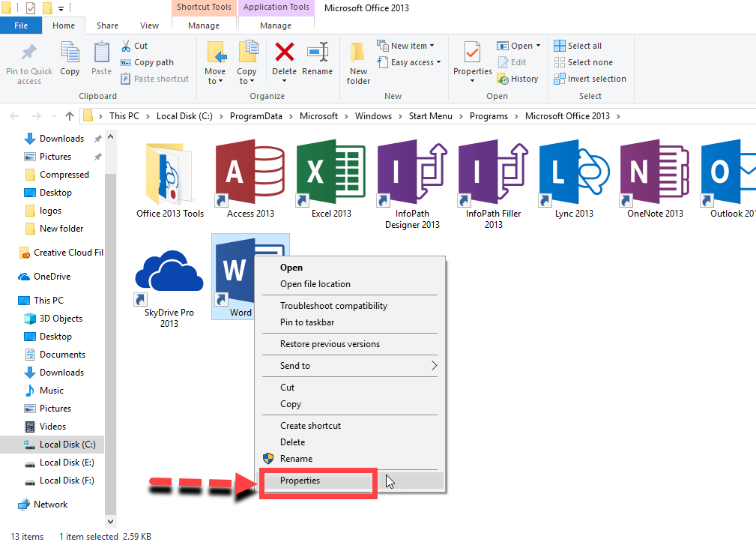Open the Excel 2013 shortcut icon

click(331, 173)
